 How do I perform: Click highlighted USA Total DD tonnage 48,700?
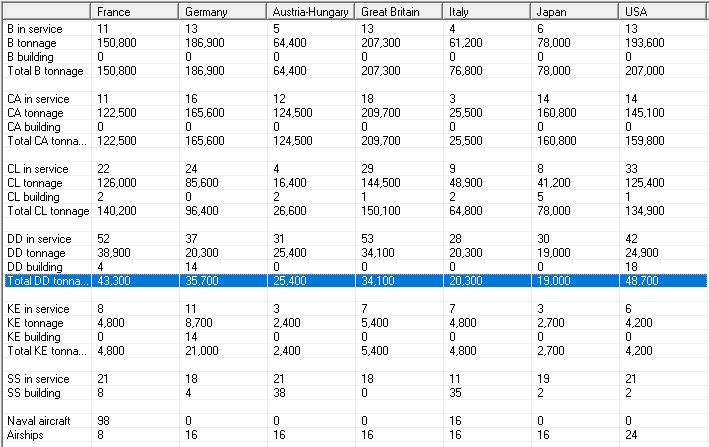(x=642, y=281)
